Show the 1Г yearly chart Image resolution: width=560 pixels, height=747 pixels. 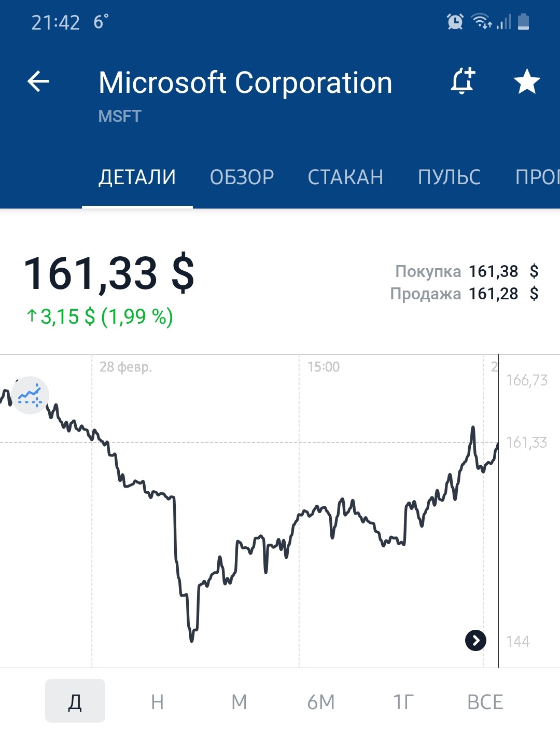pos(403,702)
